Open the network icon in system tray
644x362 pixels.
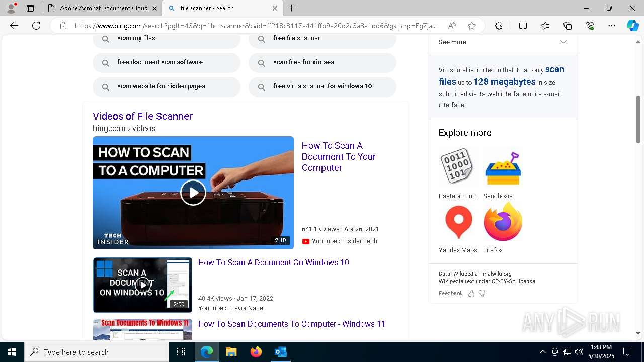[x=567, y=352]
